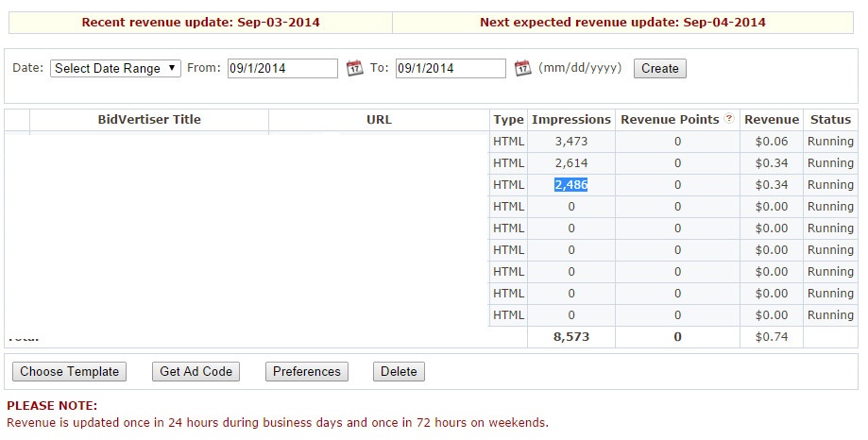Click the $0.06 revenue cell

(772, 142)
